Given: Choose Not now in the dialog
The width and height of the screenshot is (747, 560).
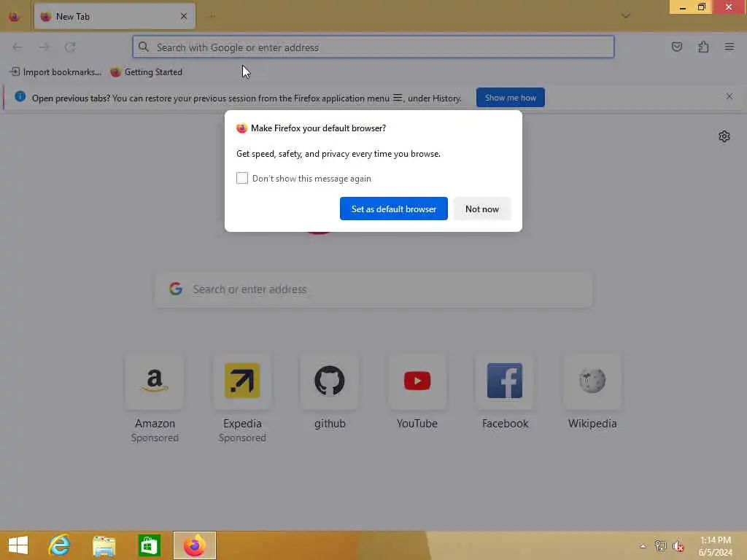Looking at the screenshot, I should click(481, 209).
